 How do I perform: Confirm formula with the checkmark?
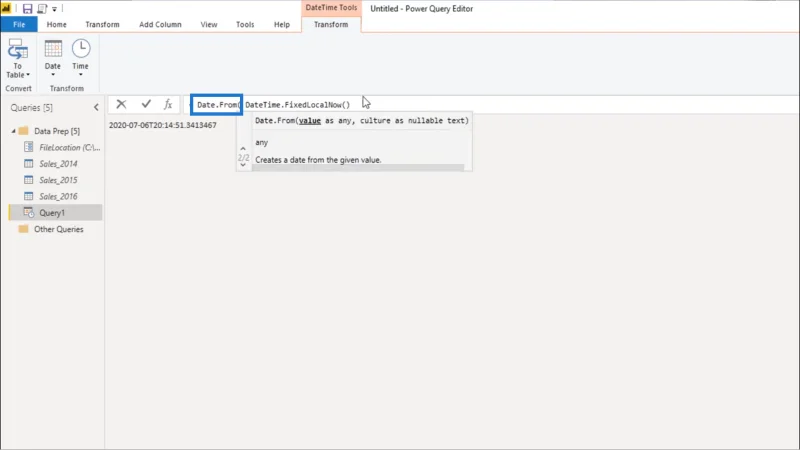(x=146, y=104)
